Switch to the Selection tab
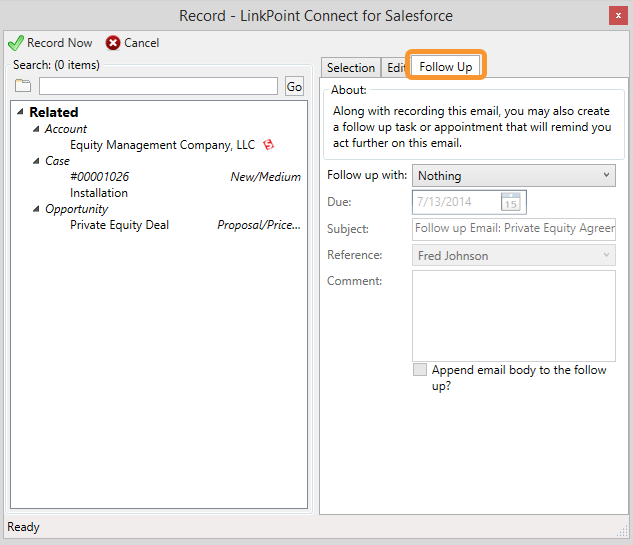633x545 pixels. pos(351,67)
